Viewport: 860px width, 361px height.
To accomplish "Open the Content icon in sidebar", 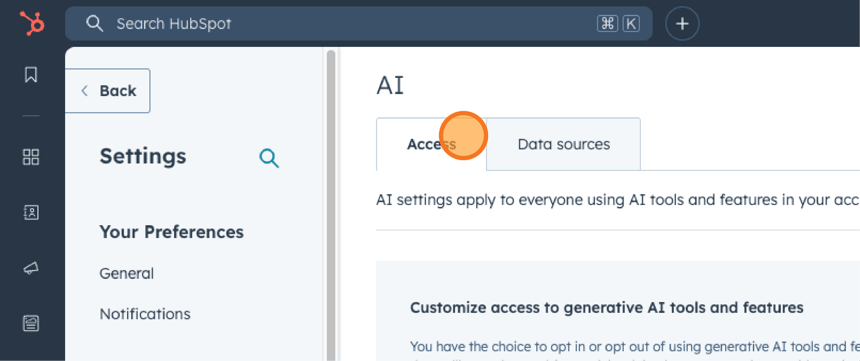I will point(31,323).
